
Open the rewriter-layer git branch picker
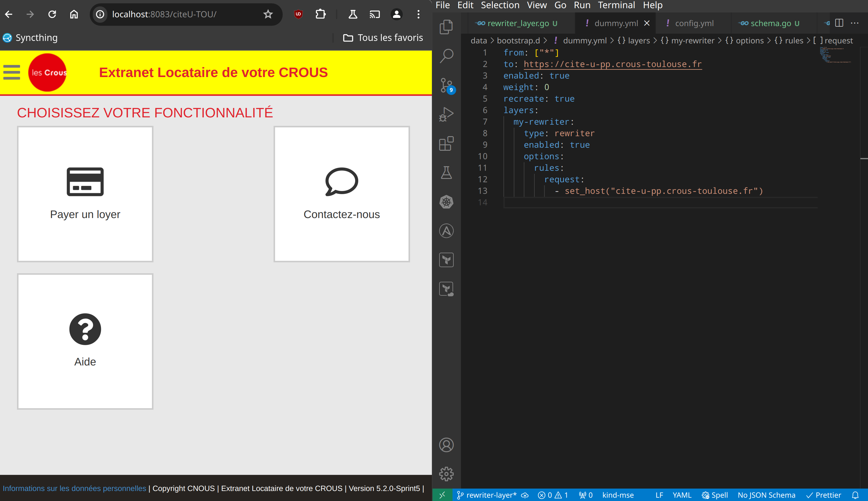tap(487, 495)
